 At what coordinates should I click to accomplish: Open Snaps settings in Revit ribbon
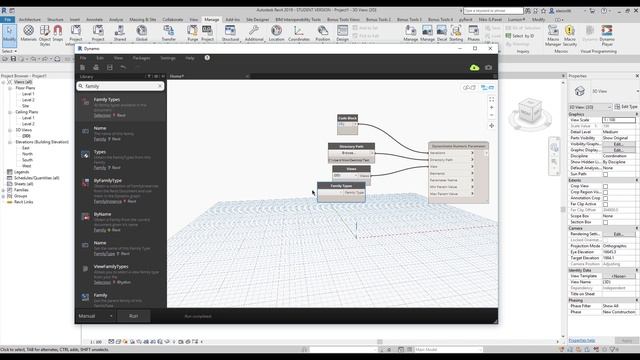coord(58,33)
